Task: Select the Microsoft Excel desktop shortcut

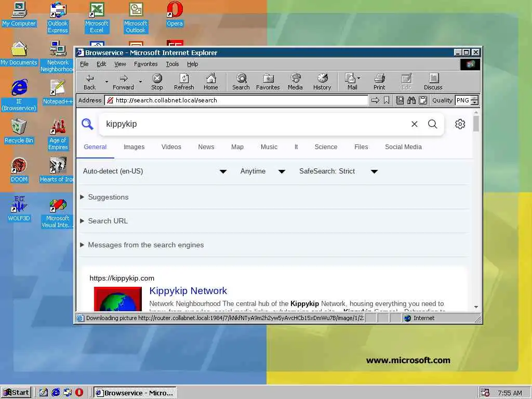Action: [97, 18]
